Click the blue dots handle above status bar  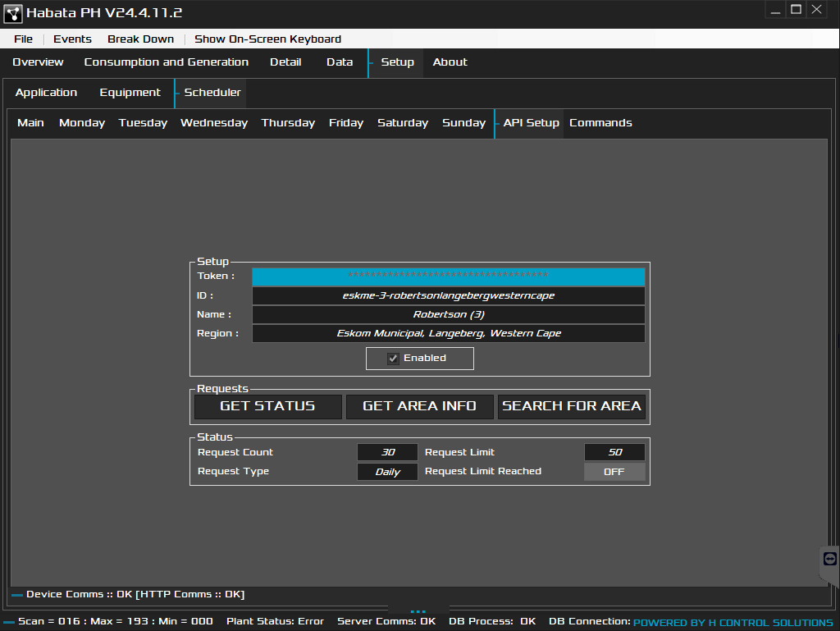tap(418, 611)
